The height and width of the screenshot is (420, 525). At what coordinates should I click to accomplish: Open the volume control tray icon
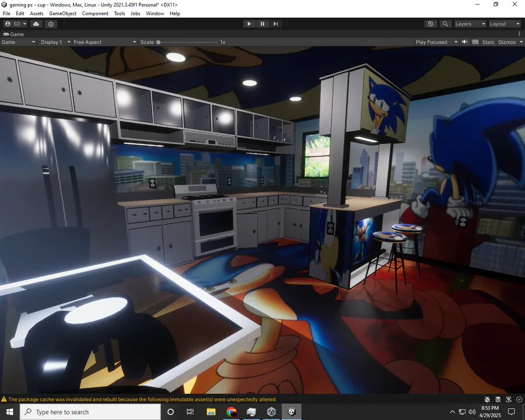(x=472, y=412)
